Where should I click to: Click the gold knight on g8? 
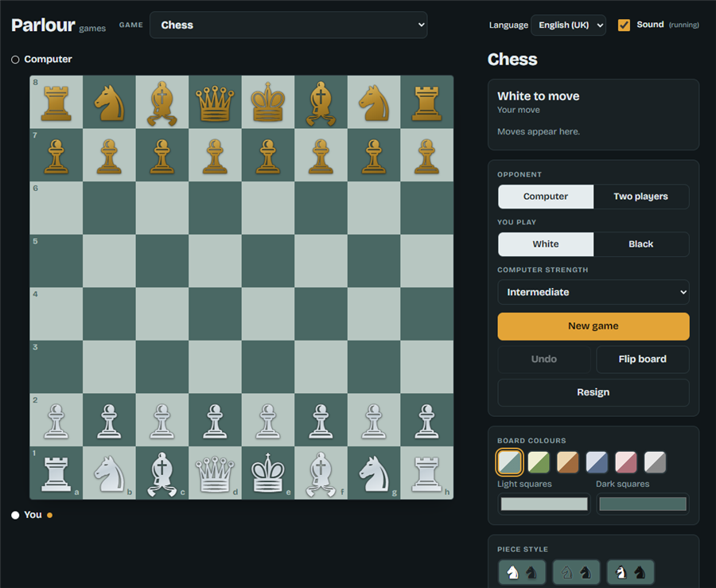tap(374, 103)
